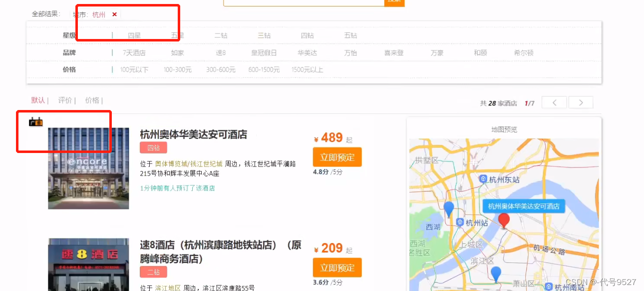Sort hotels by 默认
644x291 pixels.
click(x=38, y=100)
